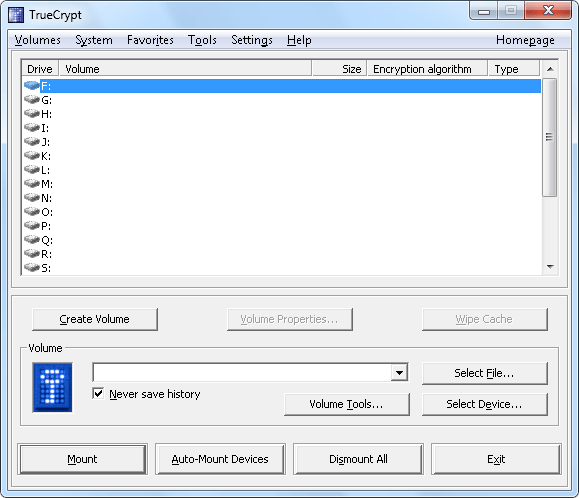Click the G: drive disk icon
579x498 pixels.
32,100
